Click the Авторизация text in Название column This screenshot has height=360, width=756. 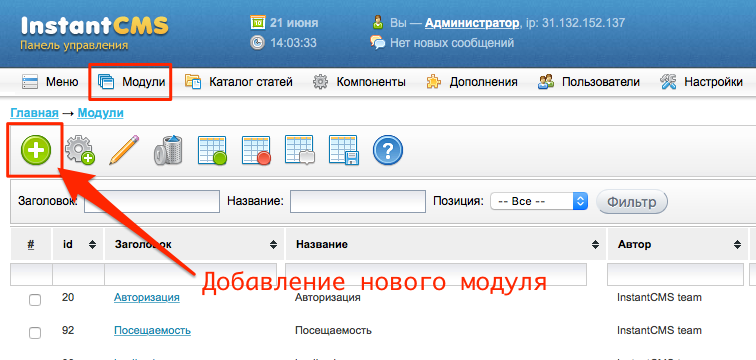tap(328, 297)
